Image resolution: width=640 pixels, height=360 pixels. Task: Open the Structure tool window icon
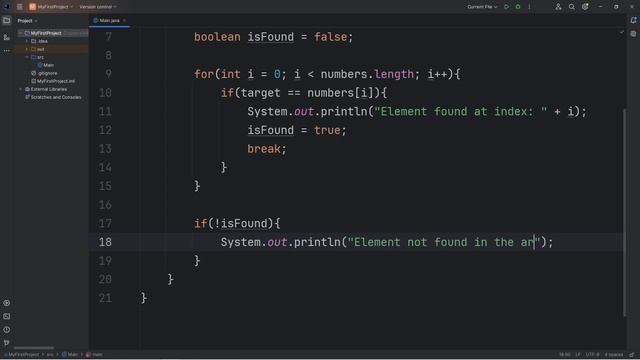coord(7,37)
